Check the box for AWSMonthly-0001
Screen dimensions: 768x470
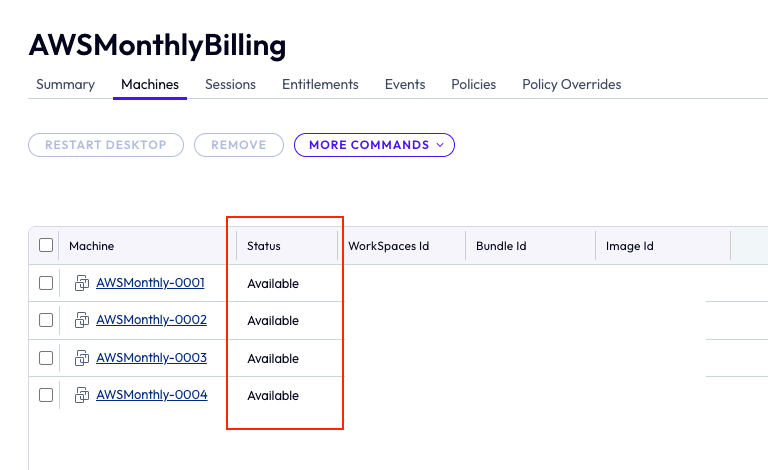(46, 283)
